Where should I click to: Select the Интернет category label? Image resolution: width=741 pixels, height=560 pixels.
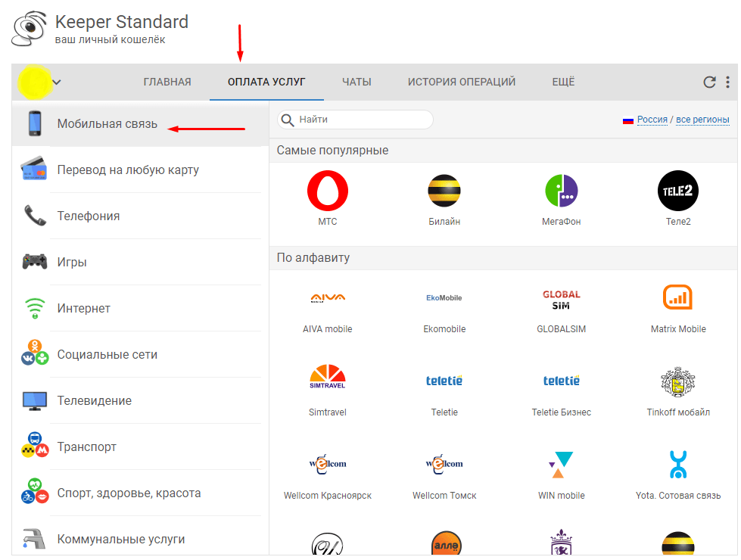tap(84, 309)
